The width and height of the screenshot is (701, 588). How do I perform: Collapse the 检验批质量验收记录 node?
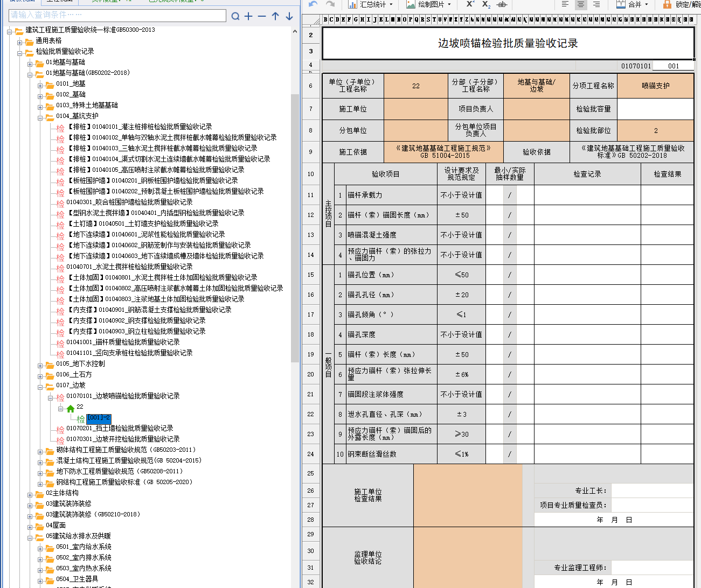tap(20, 52)
